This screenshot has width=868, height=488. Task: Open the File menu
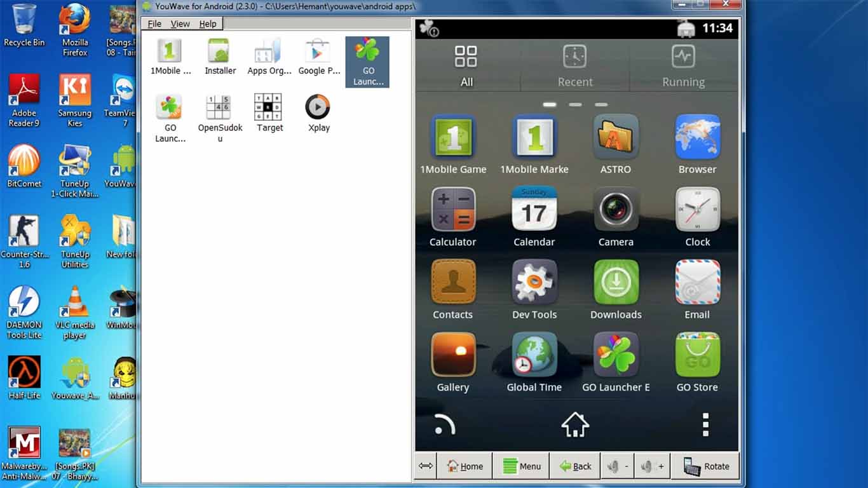[x=154, y=24]
